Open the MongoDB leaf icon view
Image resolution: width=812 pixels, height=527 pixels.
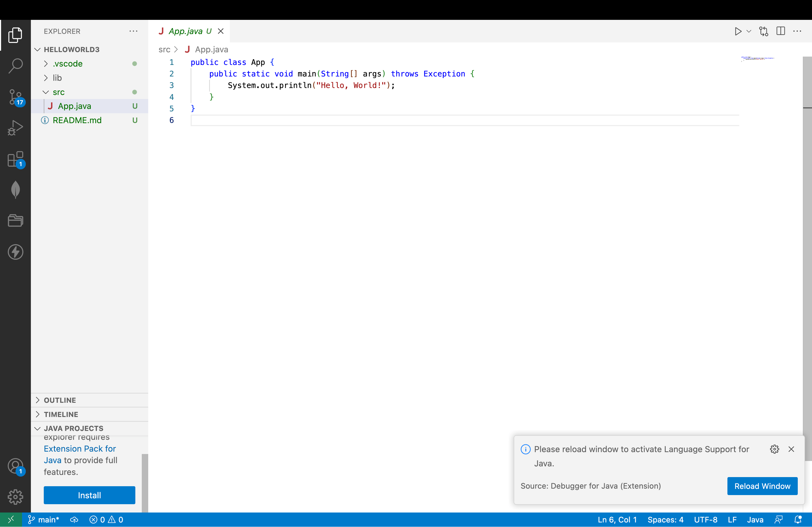click(15, 189)
